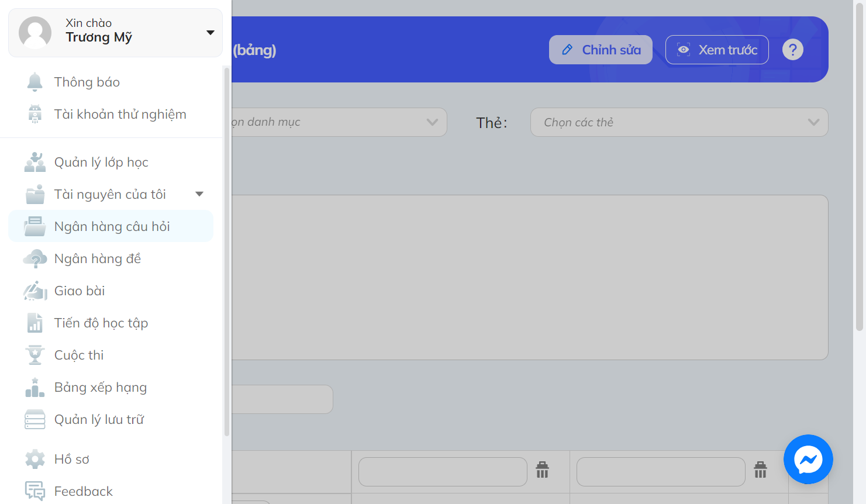This screenshot has width=866, height=504.
Task: Delete column using first trash icon
Action: [543, 470]
